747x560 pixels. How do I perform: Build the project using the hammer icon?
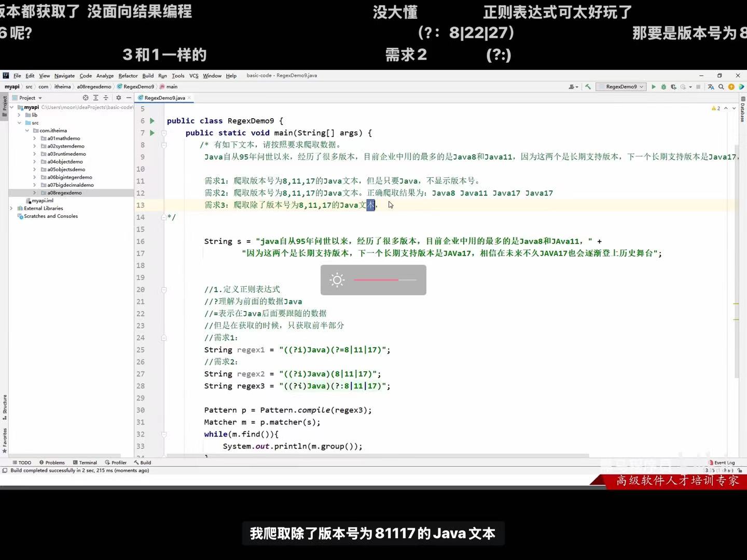[588, 87]
